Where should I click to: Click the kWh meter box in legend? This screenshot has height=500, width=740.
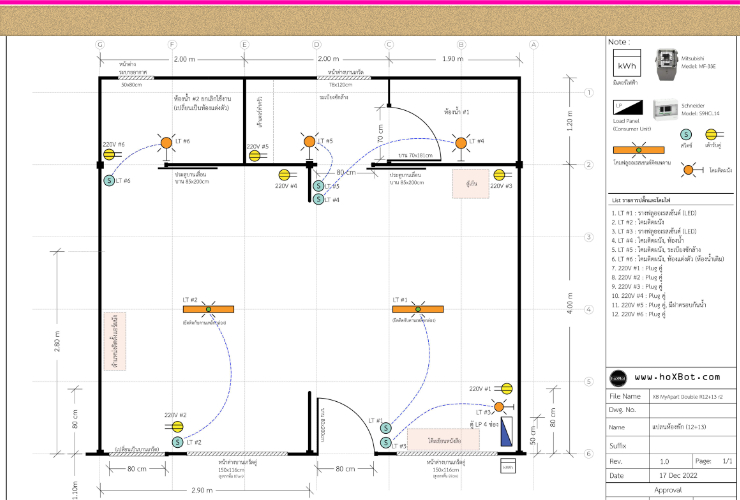[625, 66]
